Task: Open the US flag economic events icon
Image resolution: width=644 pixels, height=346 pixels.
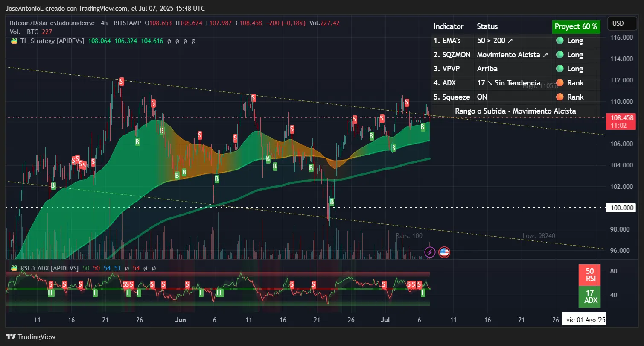Action: (444, 252)
